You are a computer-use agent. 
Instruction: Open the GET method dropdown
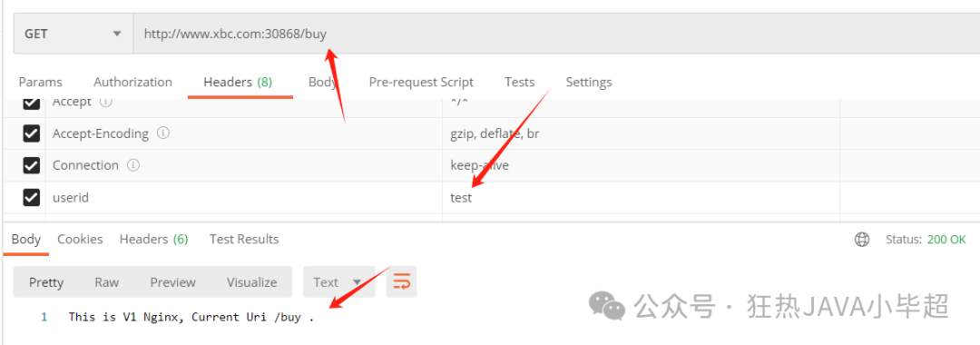click(x=73, y=34)
